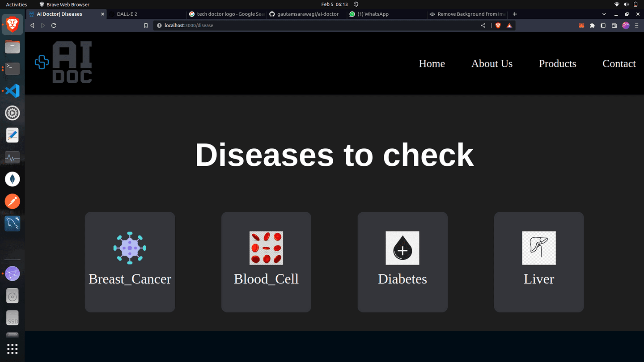Open the Contact nav link
This screenshot has width=644, height=362.
click(x=619, y=63)
